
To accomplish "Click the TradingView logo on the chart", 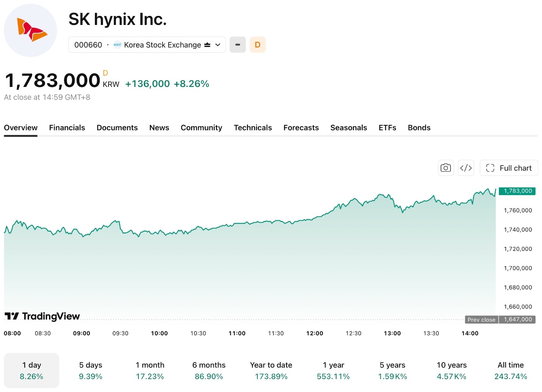I will click(42, 316).
